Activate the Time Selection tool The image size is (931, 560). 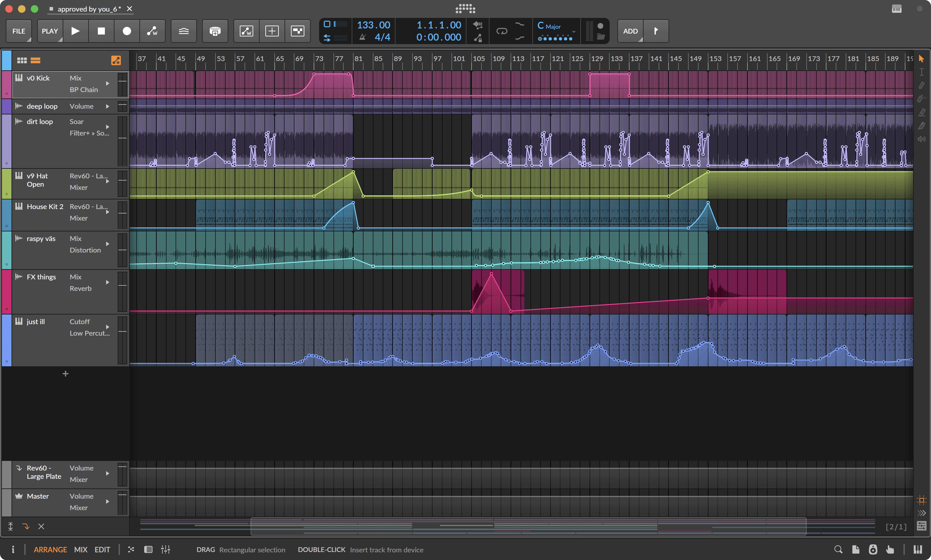(x=921, y=72)
